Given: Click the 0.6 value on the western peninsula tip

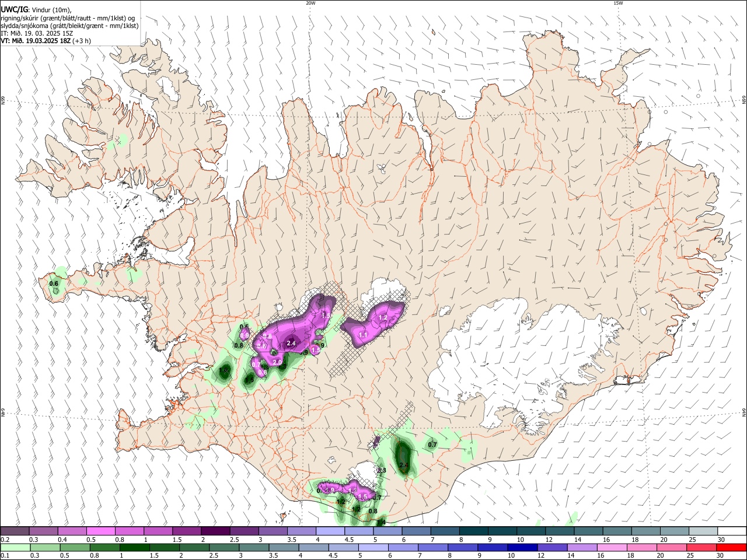Looking at the screenshot, I should pyautogui.click(x=54, y=283).
